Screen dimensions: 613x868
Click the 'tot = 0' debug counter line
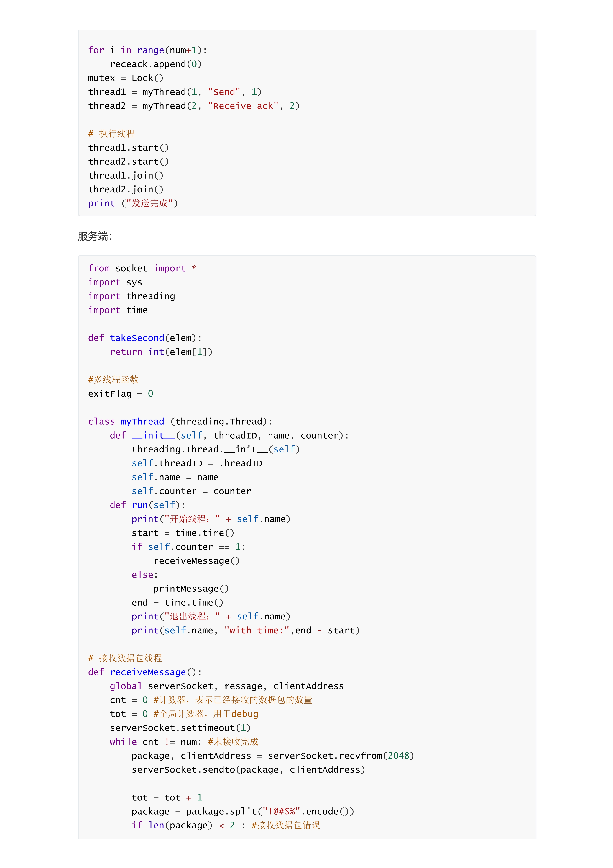[x=184, y=714]
